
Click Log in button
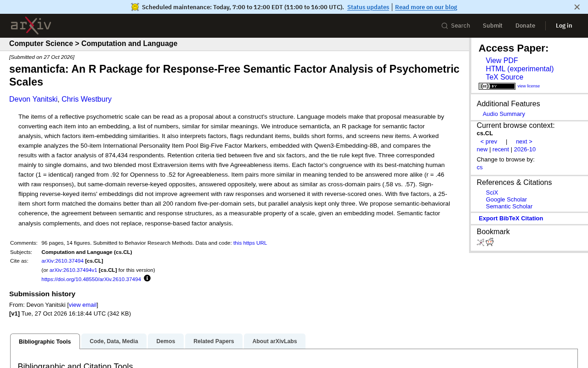pyautogui.click(x=564, y=26)
